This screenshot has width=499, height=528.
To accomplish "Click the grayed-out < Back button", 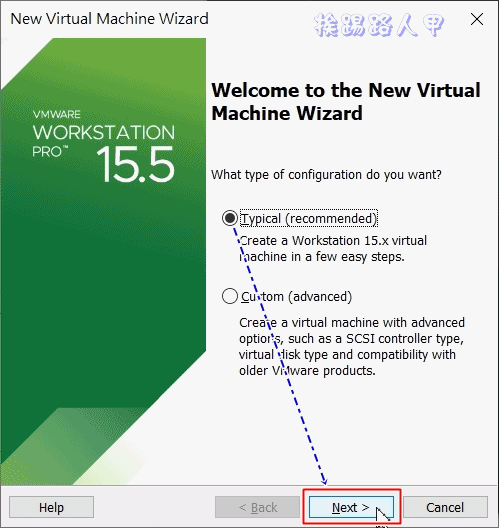I will (258, 507).
